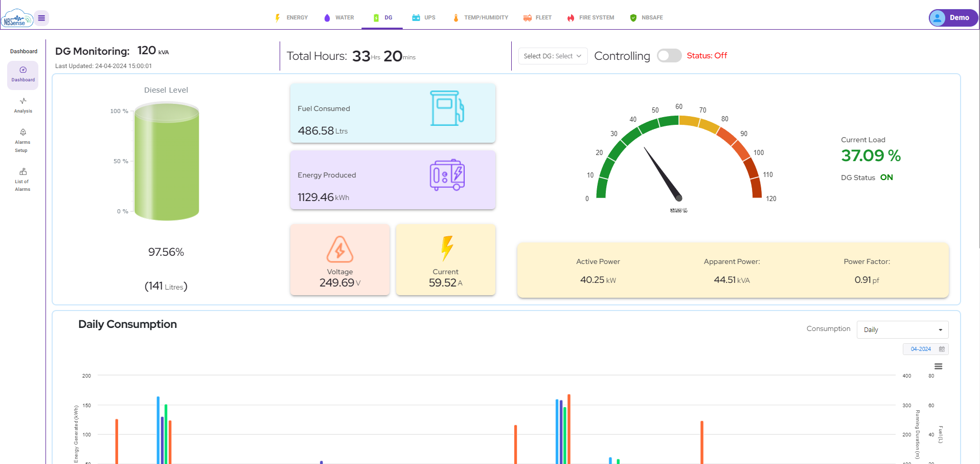The image size is (980, 464).
Task: Click the DG Status ON label
Action: pos(867,178)
